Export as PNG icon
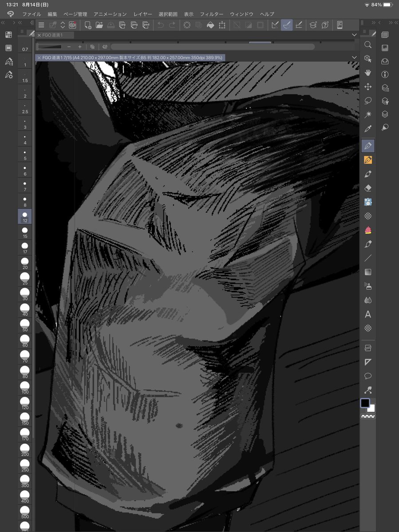 [x=134, y=25]
